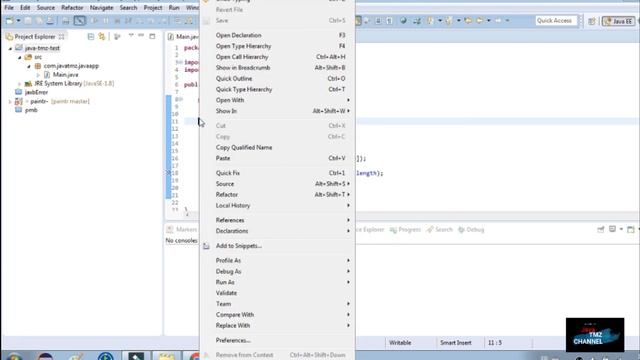The height and width of the screenshot is (360, 640).
Task: Maximize the Project Explorer panel
Action: point(152,36)
